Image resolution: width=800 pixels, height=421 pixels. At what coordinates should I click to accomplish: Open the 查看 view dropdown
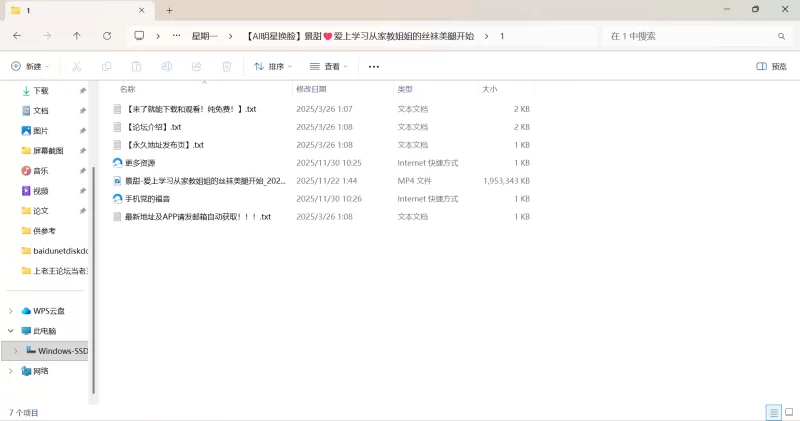(329, 67)
